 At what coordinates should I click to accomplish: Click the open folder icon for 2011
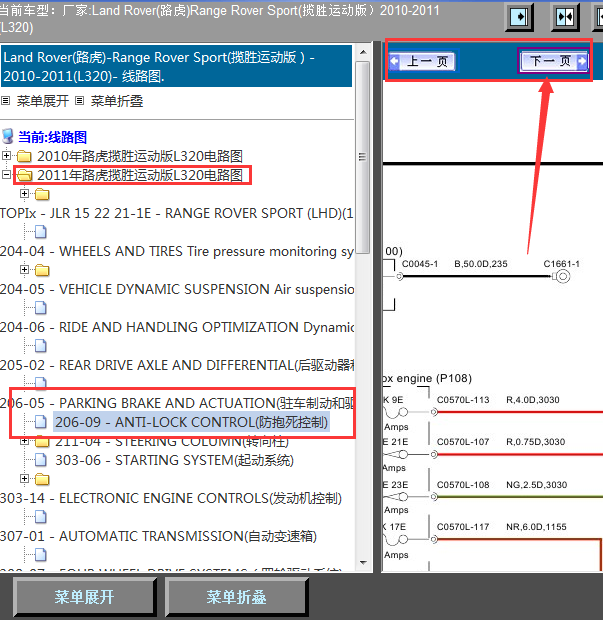pos(24,175)
